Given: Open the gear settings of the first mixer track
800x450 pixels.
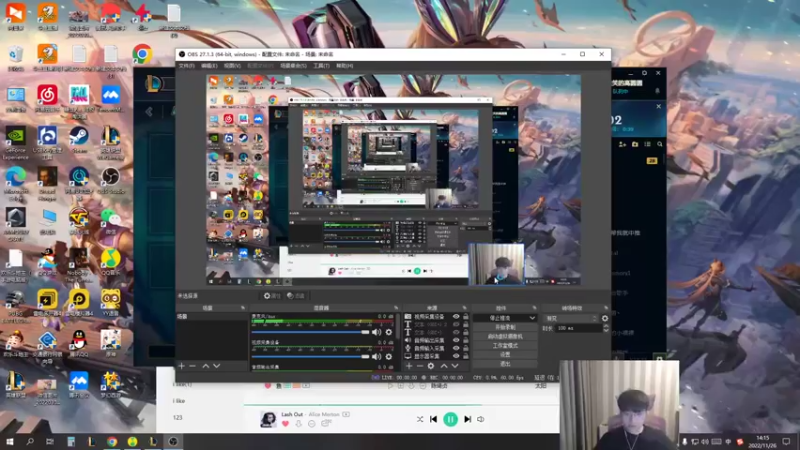Looking at the screenshot, I should 389,332.
